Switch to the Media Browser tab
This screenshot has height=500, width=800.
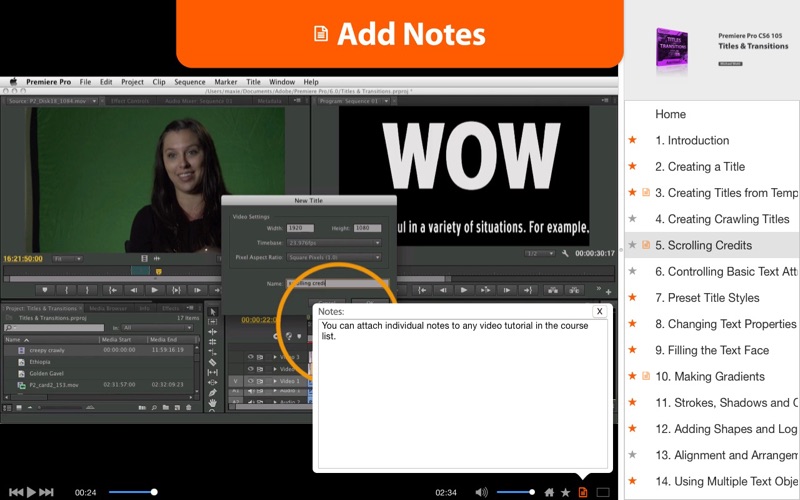(x=108, y=308)
